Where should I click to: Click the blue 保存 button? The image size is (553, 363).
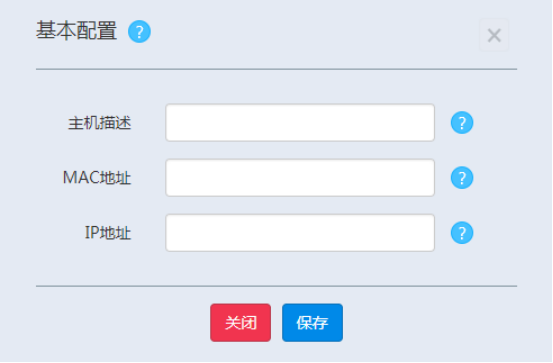pyautogui.click(x=312, y=323)
